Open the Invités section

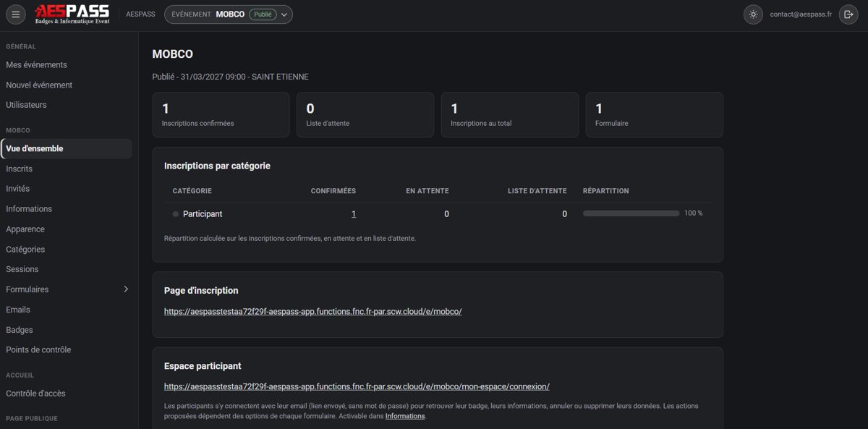[18, 189]
